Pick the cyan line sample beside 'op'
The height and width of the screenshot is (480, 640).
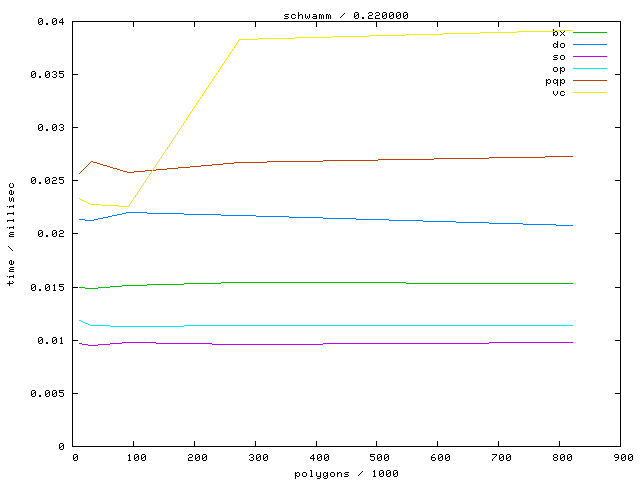[590, 68]
